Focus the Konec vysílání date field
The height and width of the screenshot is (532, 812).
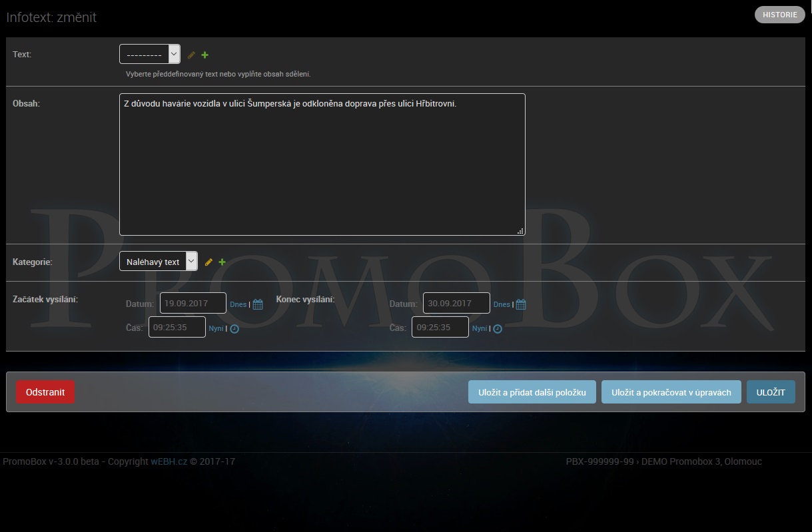456,304
